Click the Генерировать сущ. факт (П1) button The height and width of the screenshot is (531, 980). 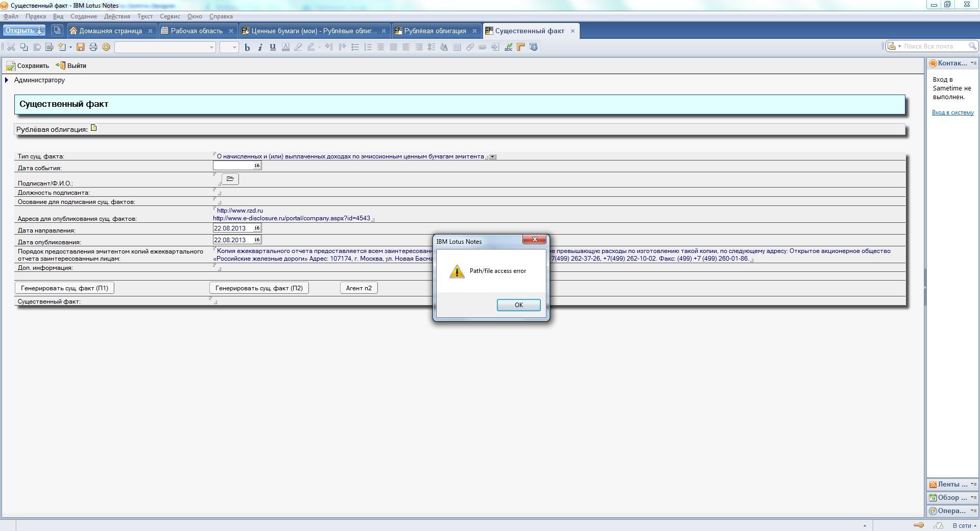64,288
